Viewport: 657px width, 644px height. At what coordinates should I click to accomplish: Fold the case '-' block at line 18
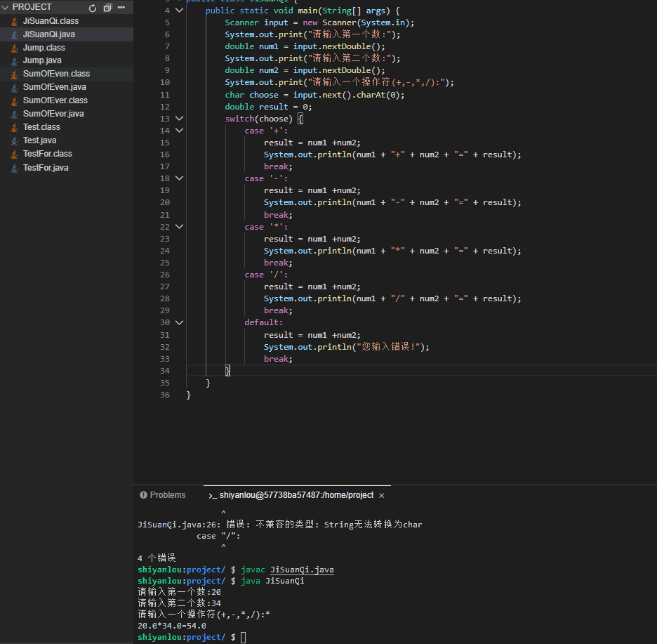click(x=179, y=178)
